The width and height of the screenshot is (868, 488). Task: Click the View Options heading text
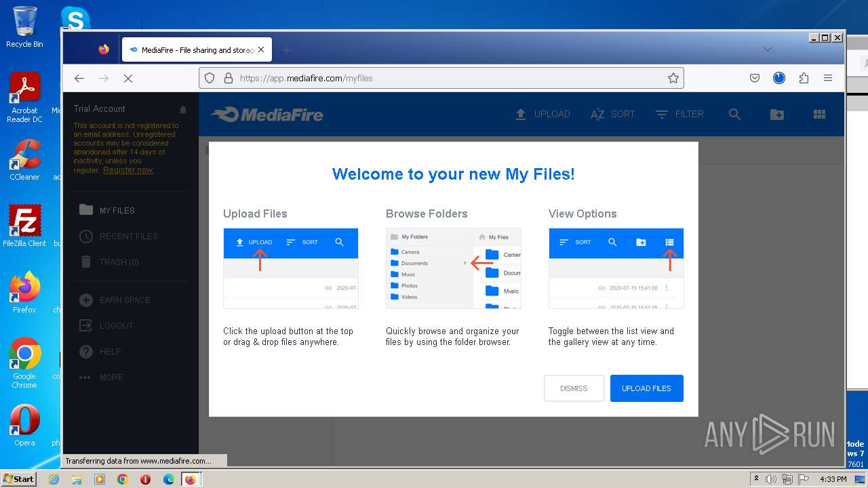click(583, 213)
